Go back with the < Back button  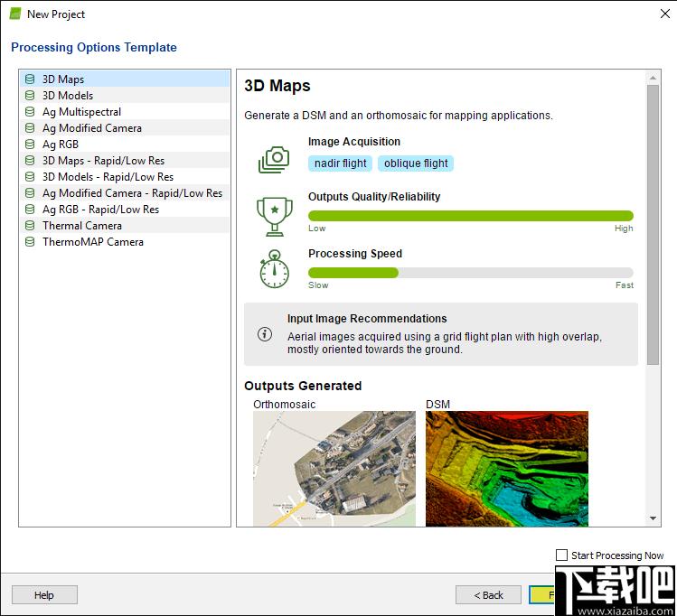[488, 595]
